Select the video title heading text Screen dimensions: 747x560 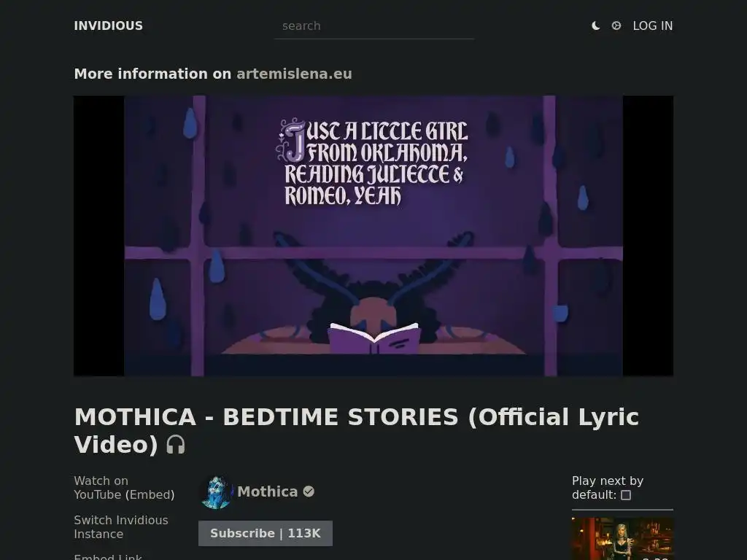pos(356,430)
